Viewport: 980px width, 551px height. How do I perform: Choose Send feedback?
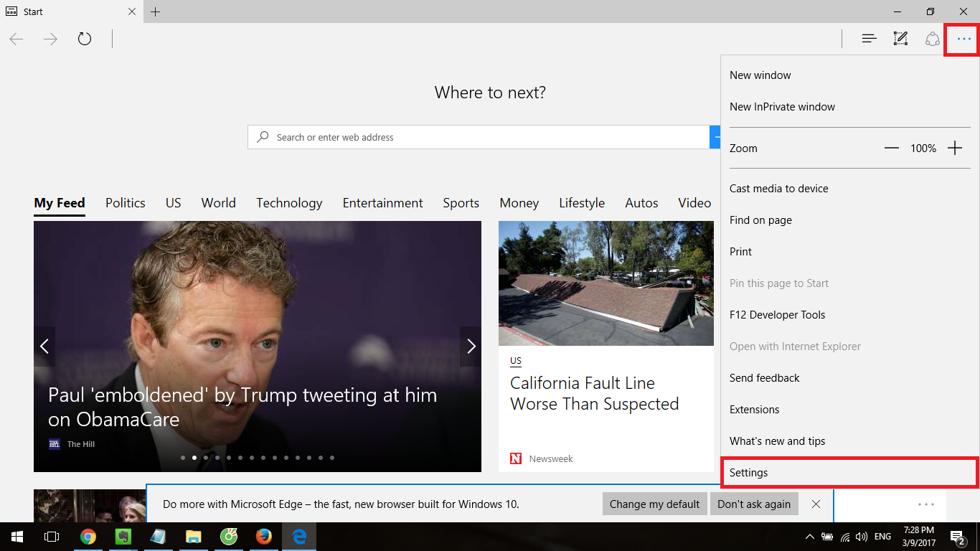click(x=850, y=378)
